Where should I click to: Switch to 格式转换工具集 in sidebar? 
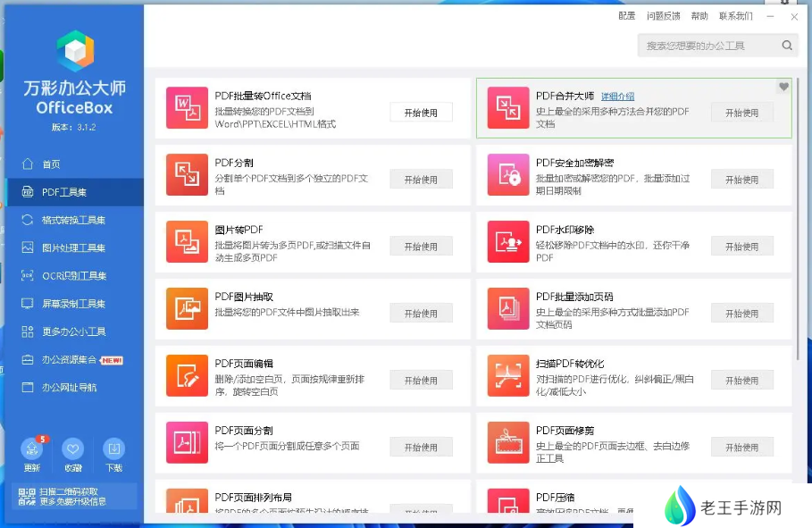(x=73, y=220)
